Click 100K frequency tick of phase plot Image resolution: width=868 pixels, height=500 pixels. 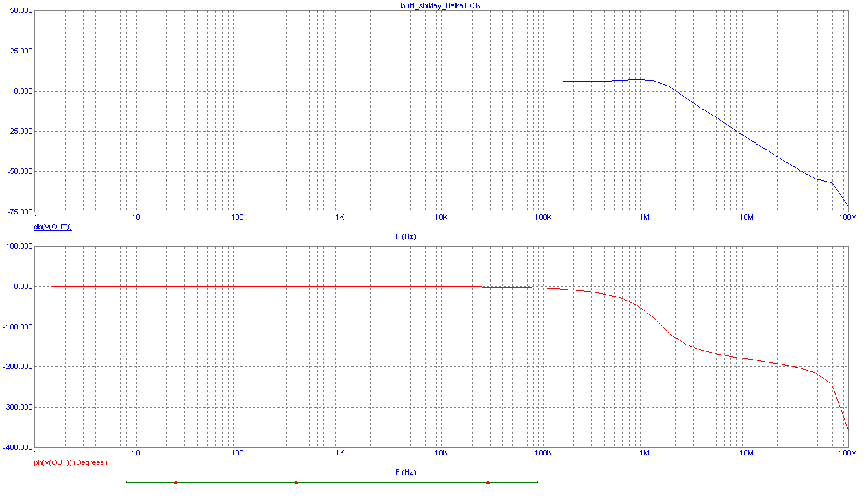pyautogui.click(x=543, y=453)
